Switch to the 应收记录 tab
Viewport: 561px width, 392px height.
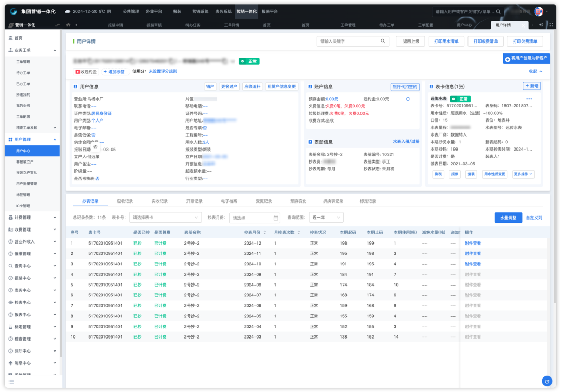pyautogui.click(x=125, y=201)
